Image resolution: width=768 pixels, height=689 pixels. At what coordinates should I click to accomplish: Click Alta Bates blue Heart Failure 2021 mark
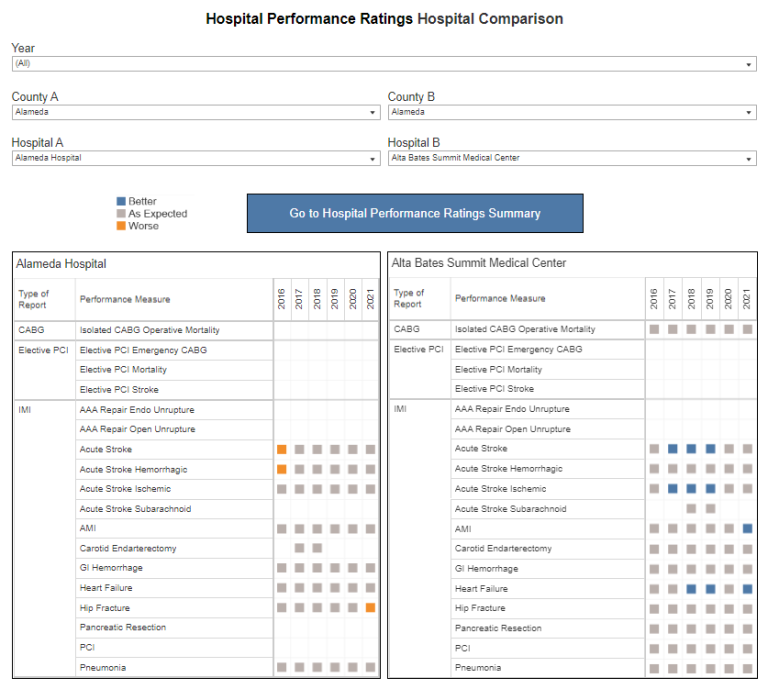click(x=747, y=589)
